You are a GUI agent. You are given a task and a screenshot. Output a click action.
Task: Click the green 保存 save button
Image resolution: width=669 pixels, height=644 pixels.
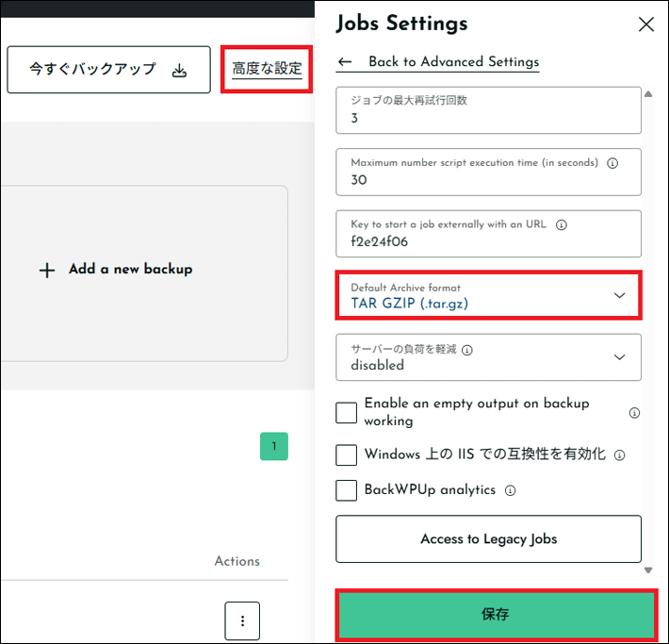pyautogui.click(x=495, y=615)
